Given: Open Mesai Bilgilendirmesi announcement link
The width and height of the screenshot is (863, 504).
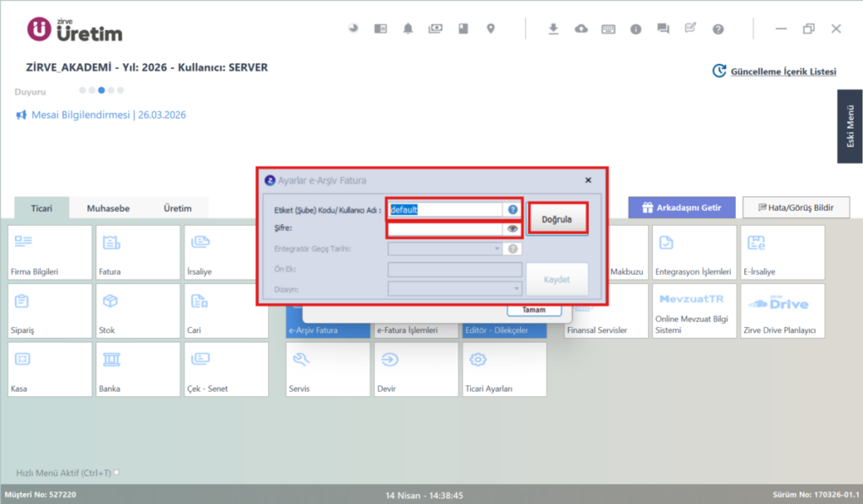Looking at the screenshot, I should tap(109, 115).
